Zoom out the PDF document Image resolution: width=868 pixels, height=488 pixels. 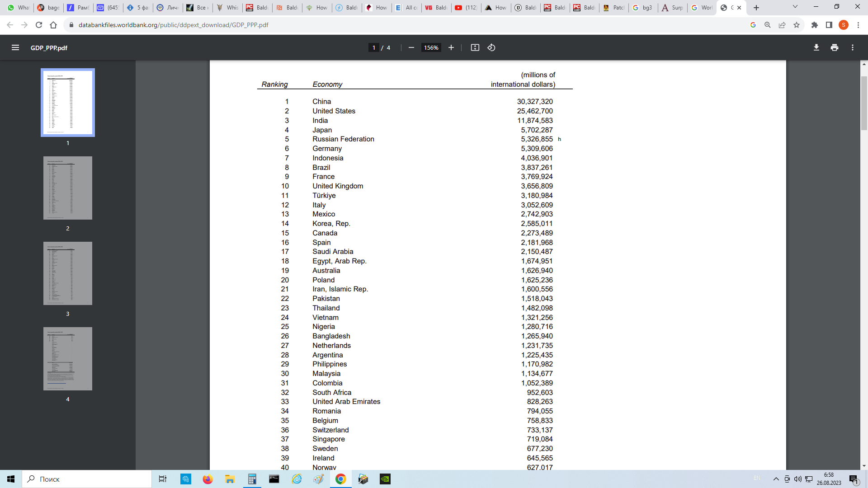pyautogui.click(x=411, y=47)
